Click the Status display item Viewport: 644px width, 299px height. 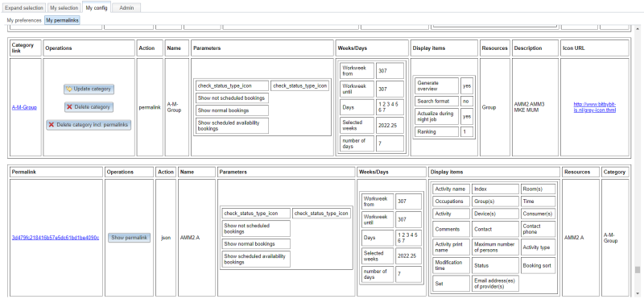click(495, 265)
